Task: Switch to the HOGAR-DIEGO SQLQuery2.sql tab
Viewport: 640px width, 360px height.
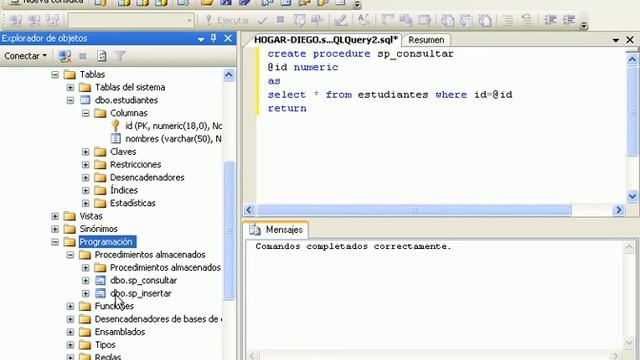Action: click(x=325, y=40)
